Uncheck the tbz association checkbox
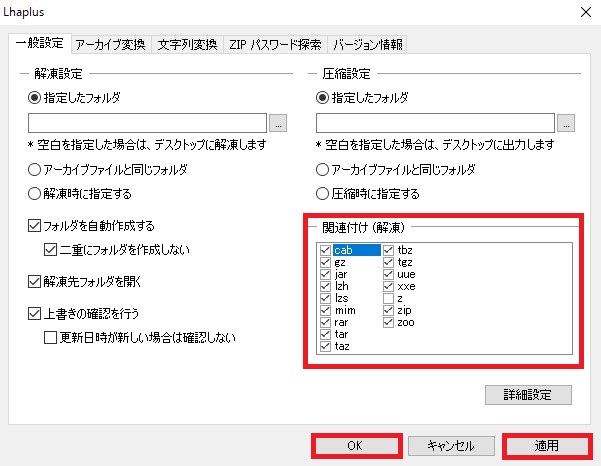This screenshot has width=601, height=466. click(x=388, y=250)
